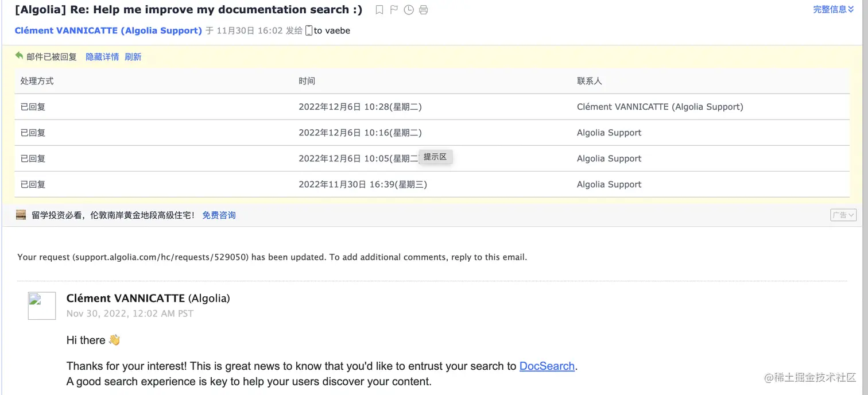Click the broken sender avatar image
The height and width of the screenshot is (395, 868).
(x=42, y=305)
